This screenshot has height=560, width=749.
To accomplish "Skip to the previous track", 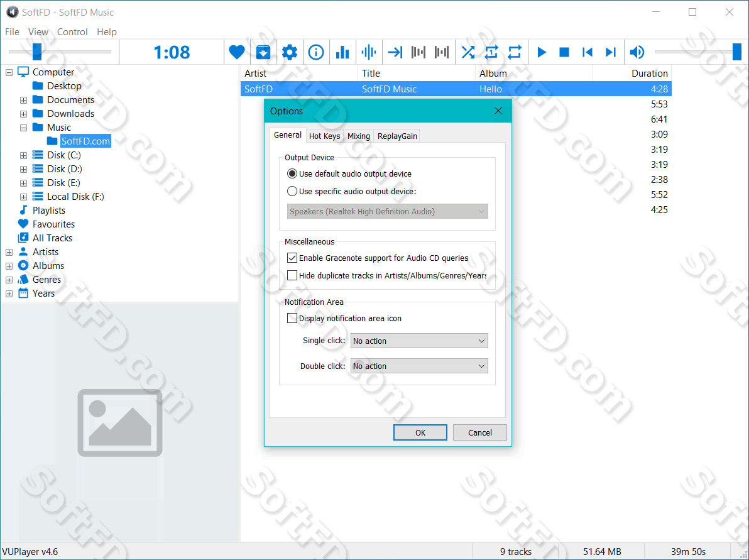I will [588, 52].
